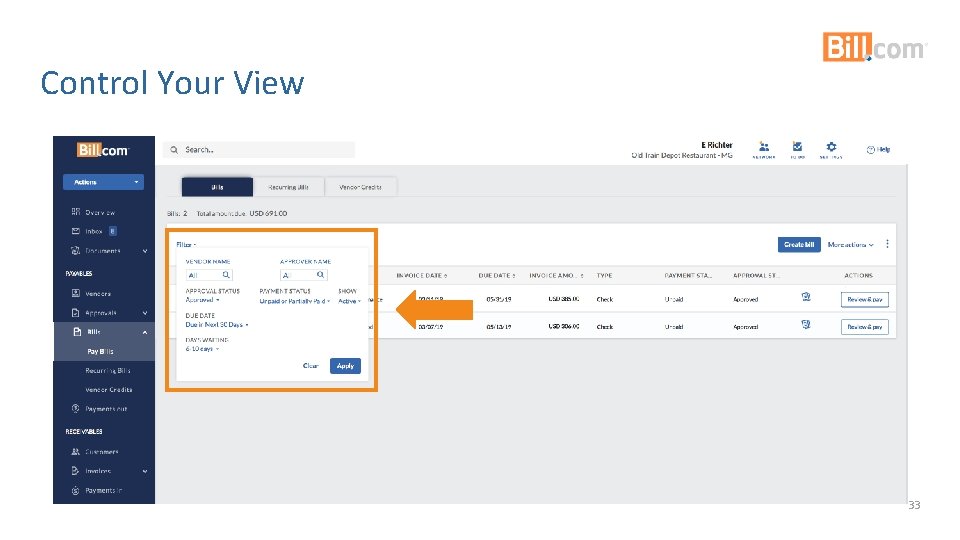960x540 pixels.
Task: Switch to the Recurring Bills tab
Action: point(288,187)
